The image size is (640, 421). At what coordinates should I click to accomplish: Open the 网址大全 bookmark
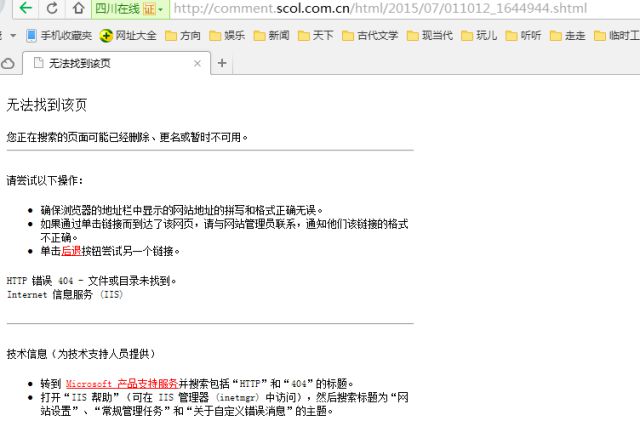128,36
